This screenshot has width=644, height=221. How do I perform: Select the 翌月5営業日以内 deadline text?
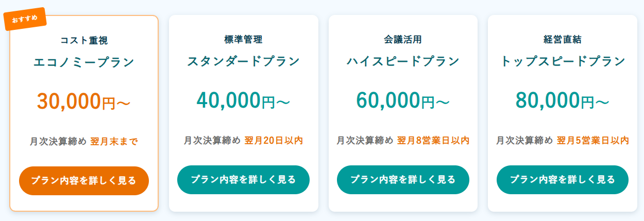pyautogui.click(x=593, y=140)
